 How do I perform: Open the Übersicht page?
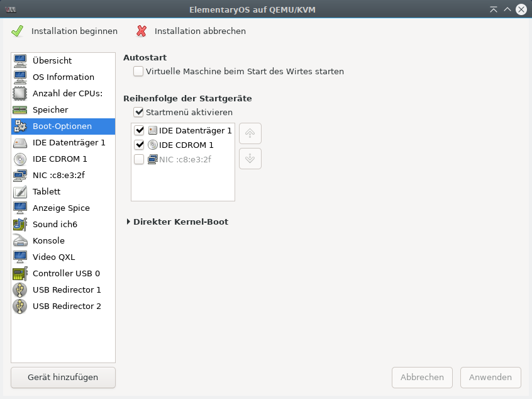[63, 60]
